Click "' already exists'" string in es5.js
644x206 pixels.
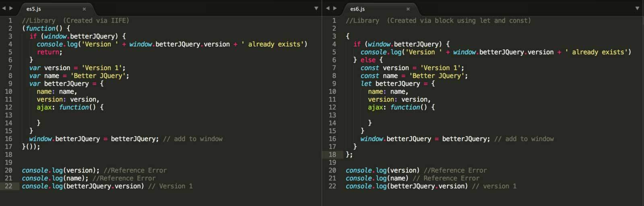(x=272, y=44)
